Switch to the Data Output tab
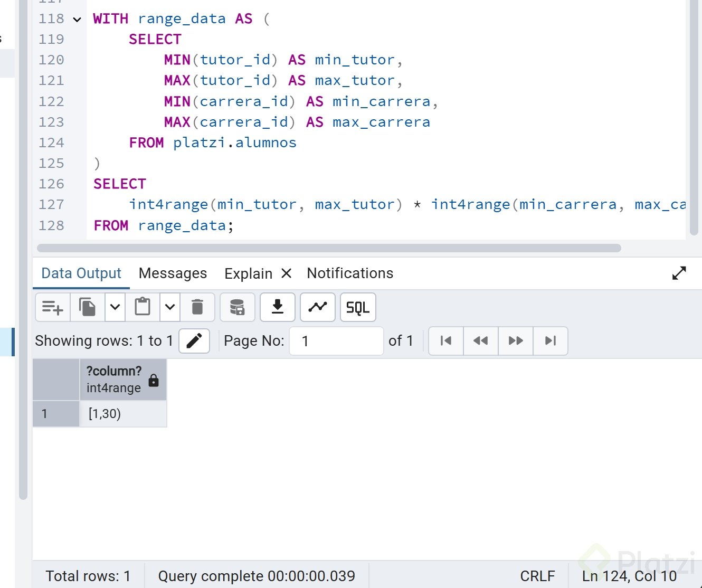Screen dimensions: 702x588 (x=81, y=273)
